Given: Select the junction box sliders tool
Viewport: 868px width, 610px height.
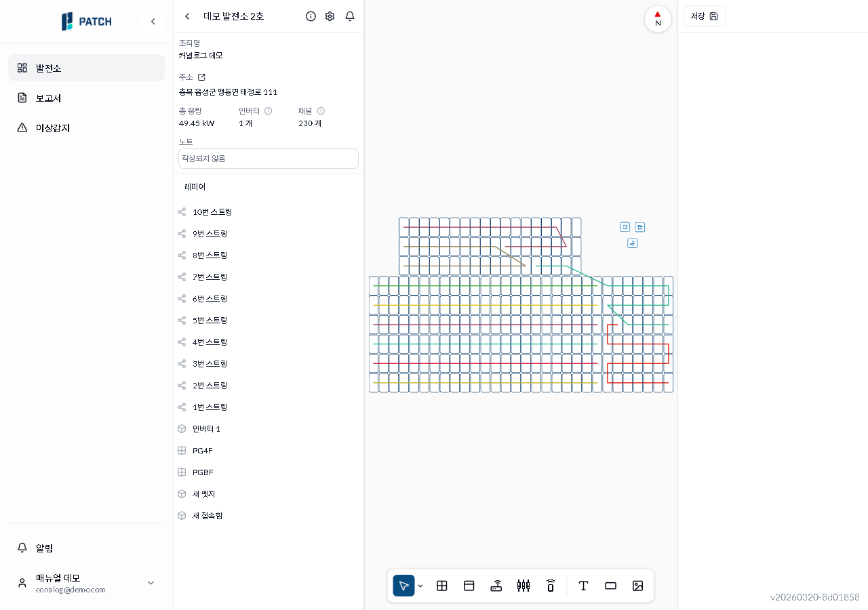Looking at the screenshot, I should [524, 586].
